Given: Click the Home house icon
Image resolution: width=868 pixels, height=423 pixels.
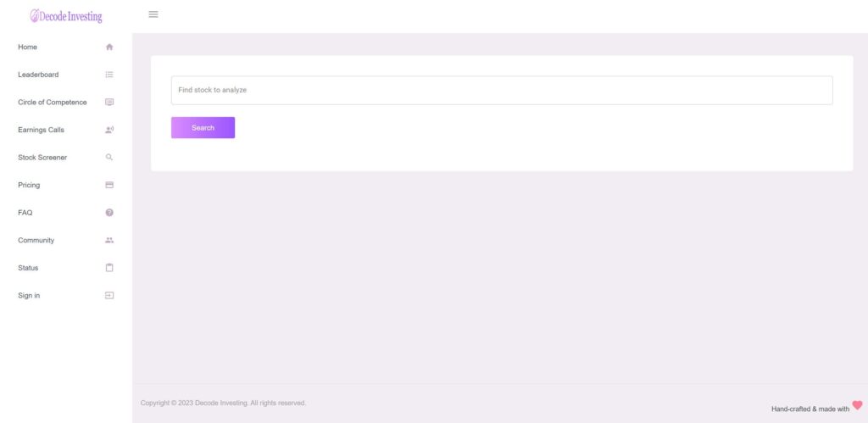Looking at the screenshot, I should [x=109, y=47].
